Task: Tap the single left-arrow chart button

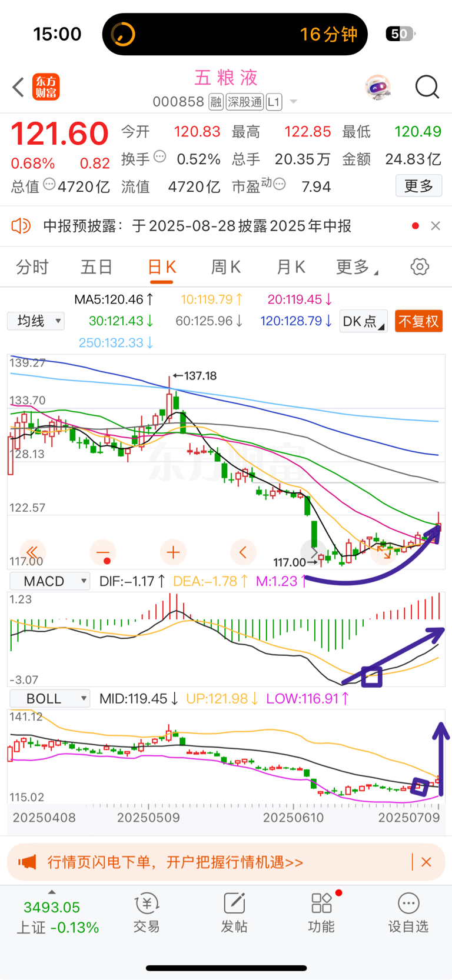Action: tap(243, 552)
